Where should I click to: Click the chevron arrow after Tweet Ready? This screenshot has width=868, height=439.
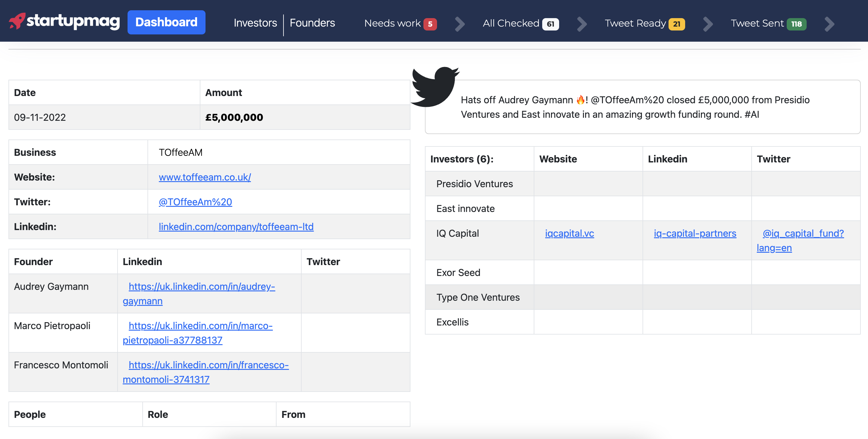pos(708,24)
